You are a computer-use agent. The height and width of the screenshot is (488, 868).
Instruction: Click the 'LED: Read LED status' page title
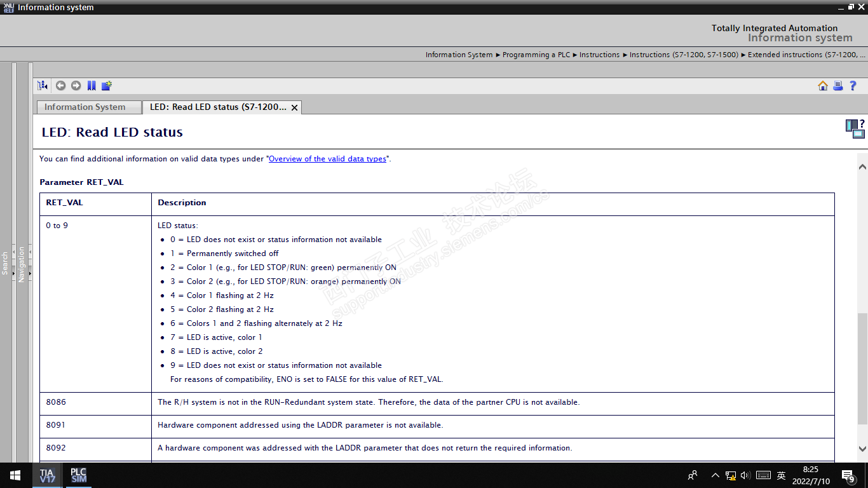[112, 132]
